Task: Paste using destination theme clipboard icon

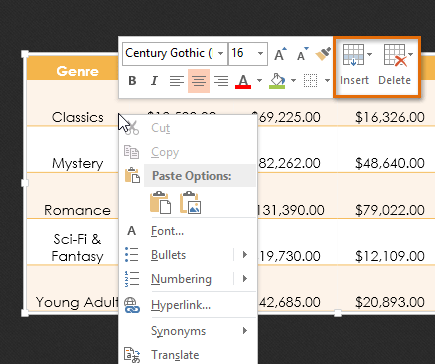Action: 160,202
